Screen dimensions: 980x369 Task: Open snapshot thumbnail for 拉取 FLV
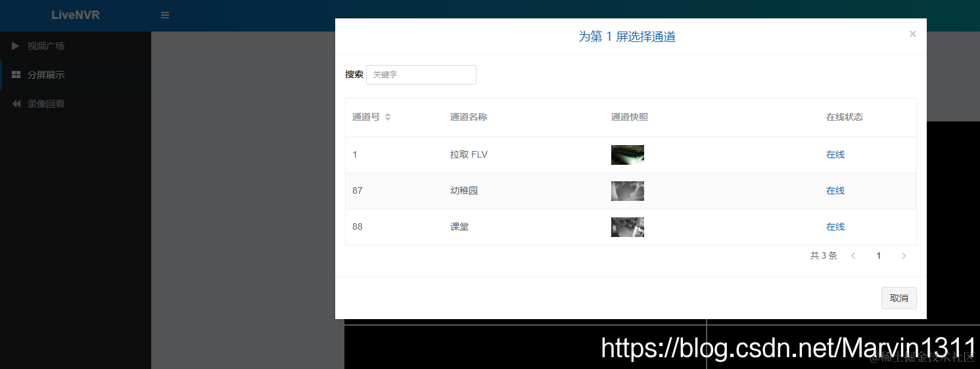[628, 155]
